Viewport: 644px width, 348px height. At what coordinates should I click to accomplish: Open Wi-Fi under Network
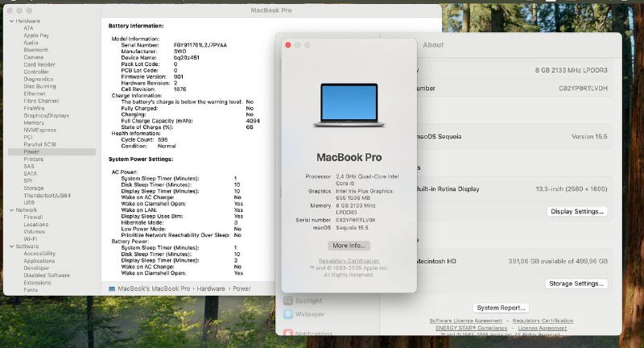click(31, 239)
